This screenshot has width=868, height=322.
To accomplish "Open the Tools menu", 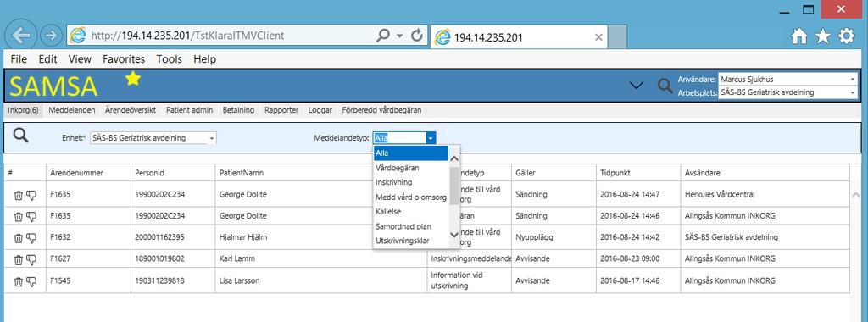I will 170,59.
